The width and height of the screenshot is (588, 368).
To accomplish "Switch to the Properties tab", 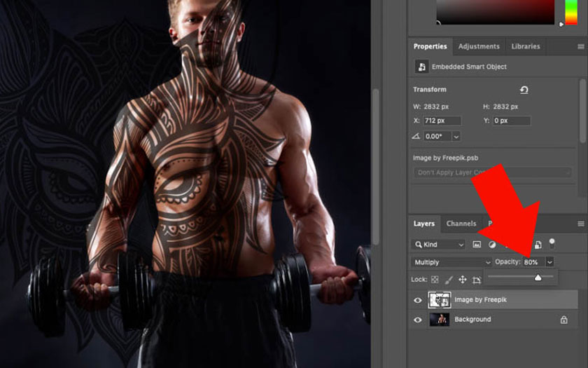I will click(430, 46).
